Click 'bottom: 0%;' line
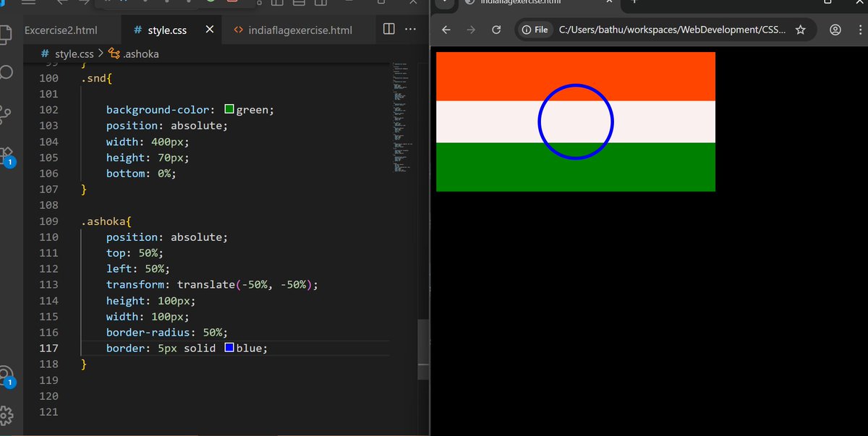The width and height of the screenshot is (868, 436). point(141,174)
